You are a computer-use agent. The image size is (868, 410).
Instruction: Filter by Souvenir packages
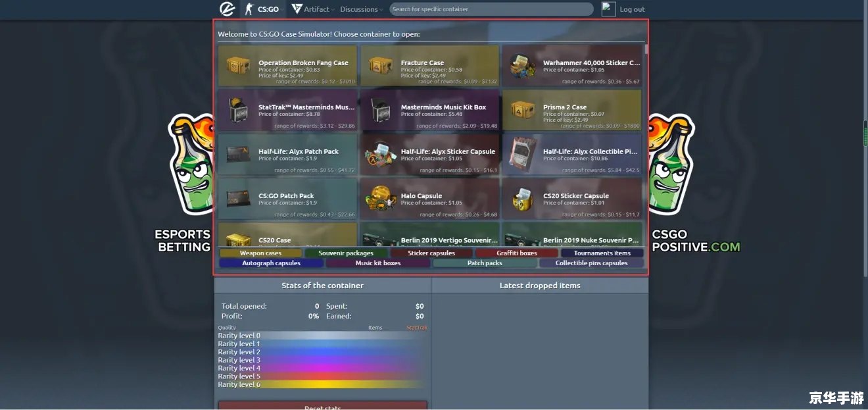[x=346, y=253]
